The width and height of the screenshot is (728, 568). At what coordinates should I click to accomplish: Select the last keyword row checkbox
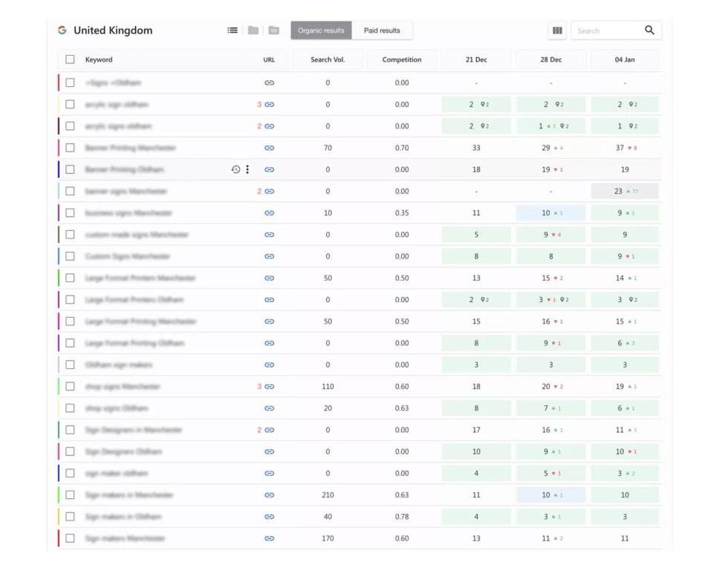tap(70, 538)
